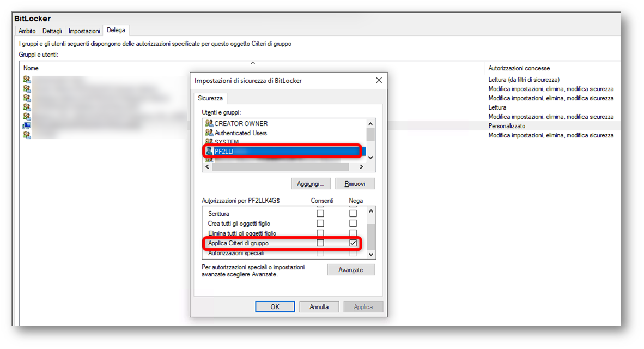Click the greyed Applica button

coord(363,306)
